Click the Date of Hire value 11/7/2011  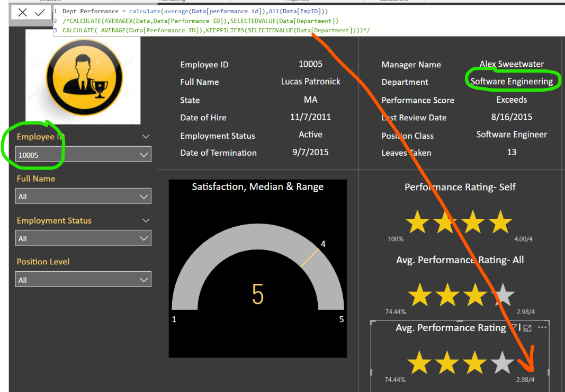pos(310,117)
